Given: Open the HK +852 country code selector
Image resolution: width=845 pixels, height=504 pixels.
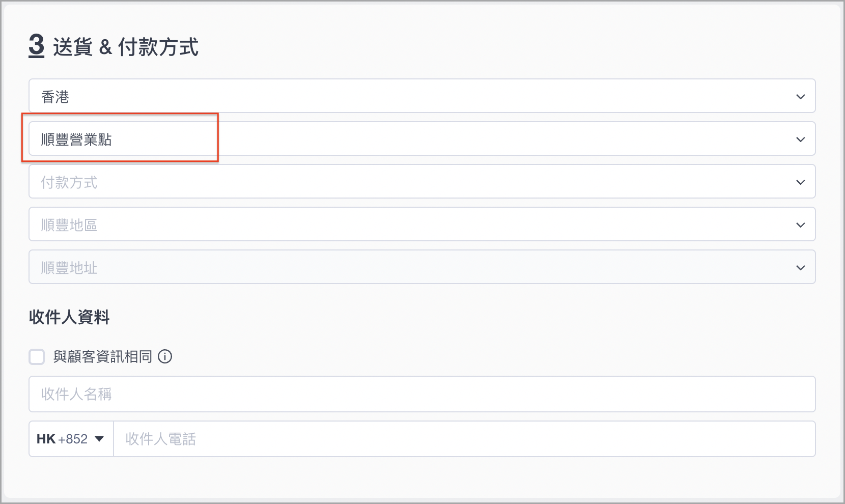Looking at the screenshot, I should (71, 439).
